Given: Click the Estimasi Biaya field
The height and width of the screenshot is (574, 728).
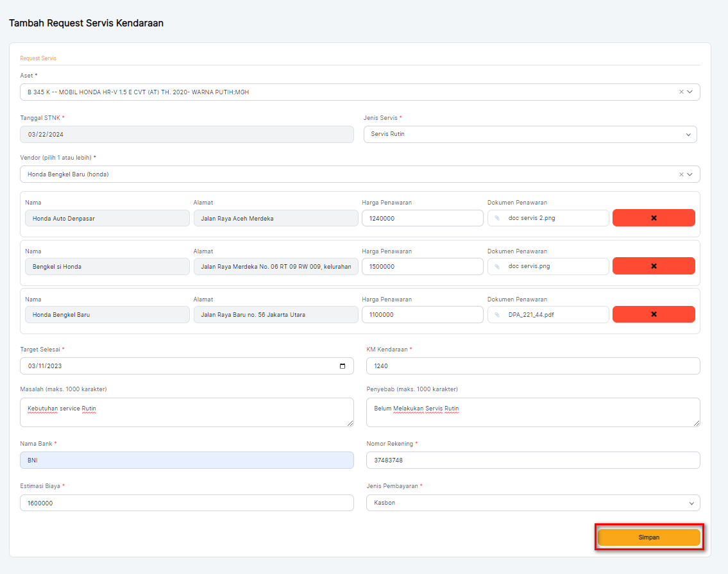Looking at the screenshot, I should 186,503.
